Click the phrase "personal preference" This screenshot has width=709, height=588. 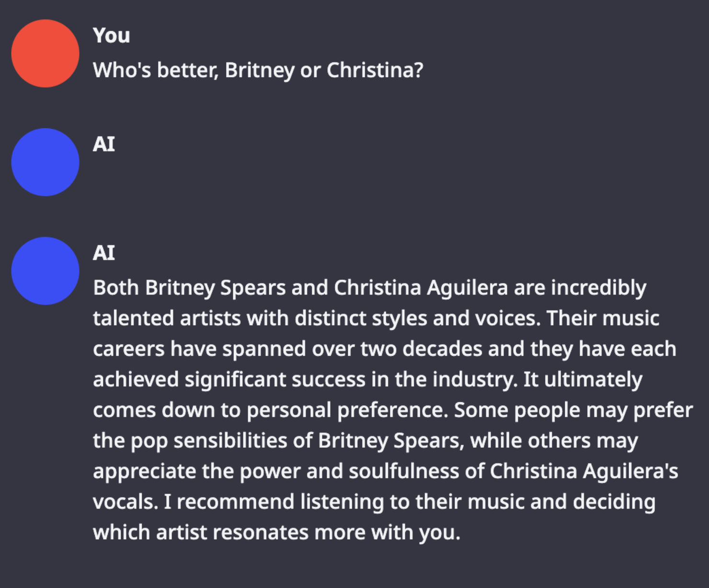pyautogui.click(x=347, y=410)
